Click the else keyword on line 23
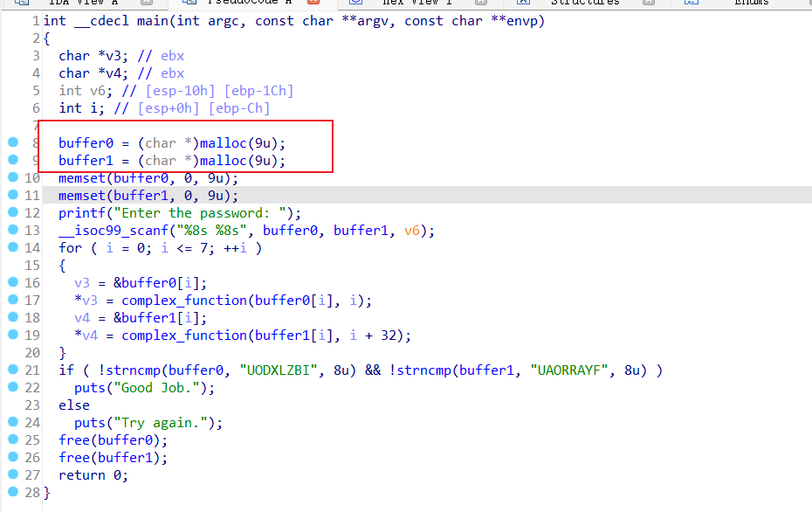 [74, 405]
